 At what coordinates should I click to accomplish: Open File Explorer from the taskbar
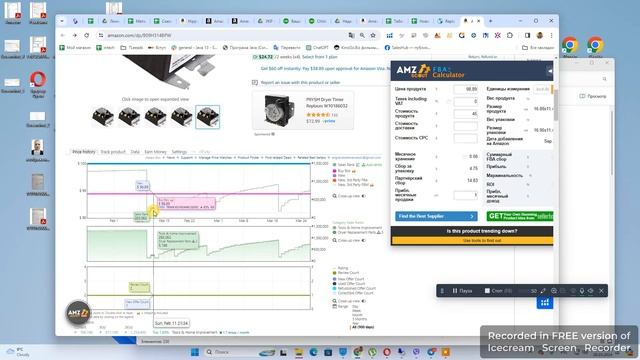(x=298, y=352)
